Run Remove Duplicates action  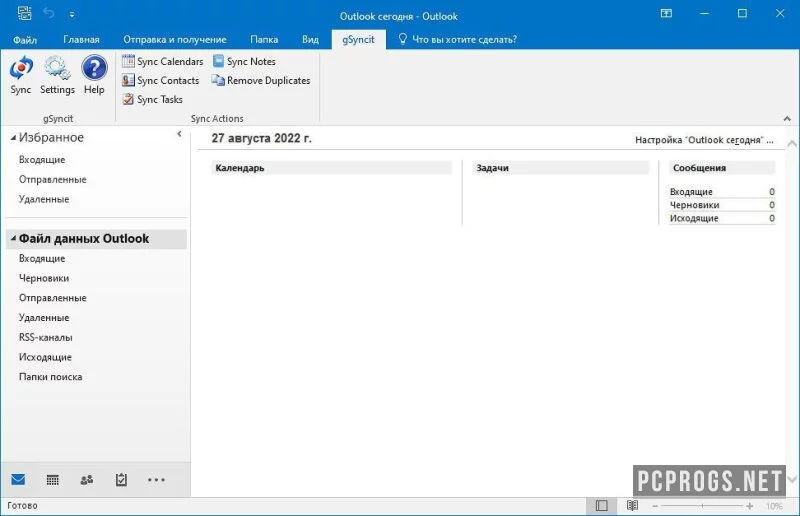(261, 80)
